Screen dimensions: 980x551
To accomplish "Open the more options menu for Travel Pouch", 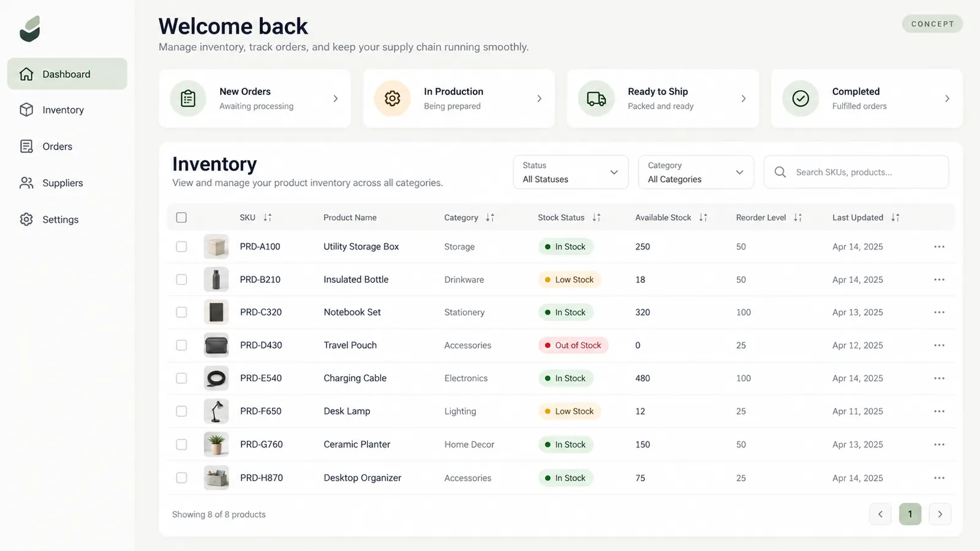I will pyautogui.click(x=940, y=345).
